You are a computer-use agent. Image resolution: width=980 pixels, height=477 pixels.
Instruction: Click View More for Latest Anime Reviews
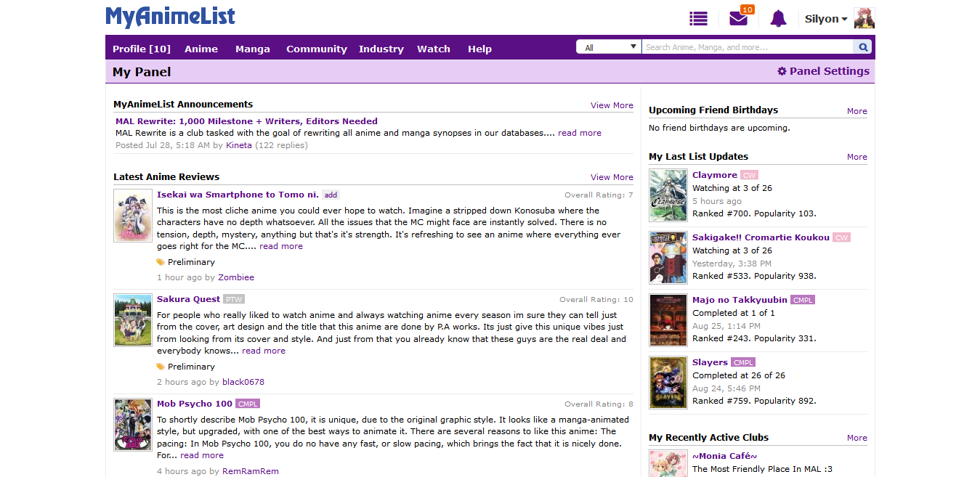click(x=612, y=177)
